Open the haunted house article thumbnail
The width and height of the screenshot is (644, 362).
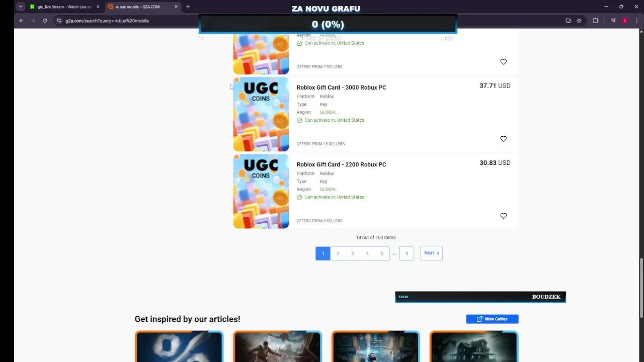point(474,346)
